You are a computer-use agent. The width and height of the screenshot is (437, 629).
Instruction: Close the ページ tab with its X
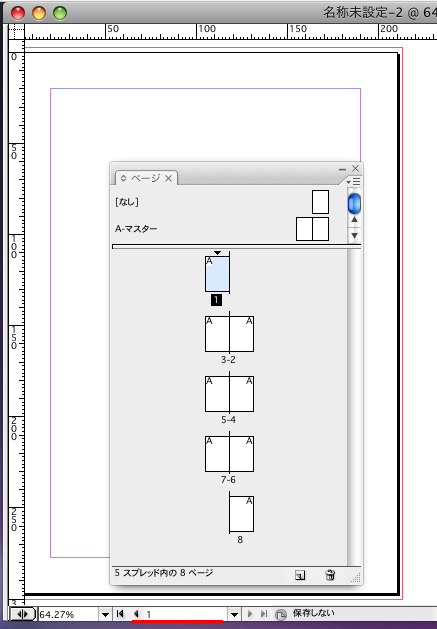tap(169, 178)
